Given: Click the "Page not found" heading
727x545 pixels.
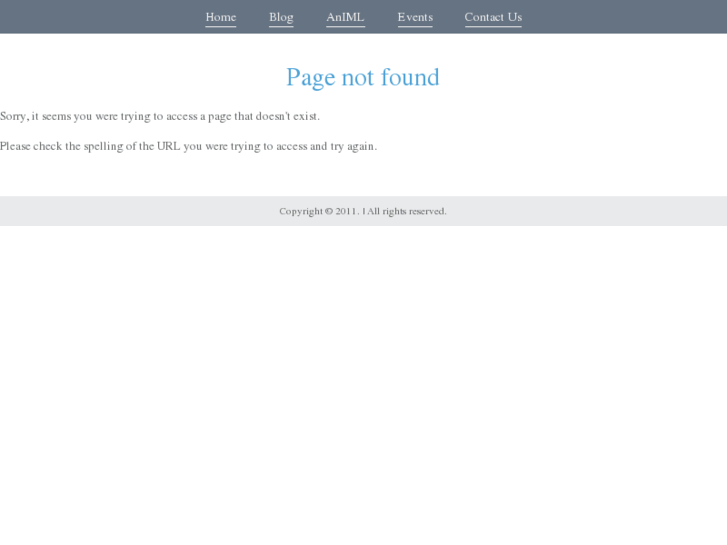Looking at the screenshot, I should [x=363, y=77].
